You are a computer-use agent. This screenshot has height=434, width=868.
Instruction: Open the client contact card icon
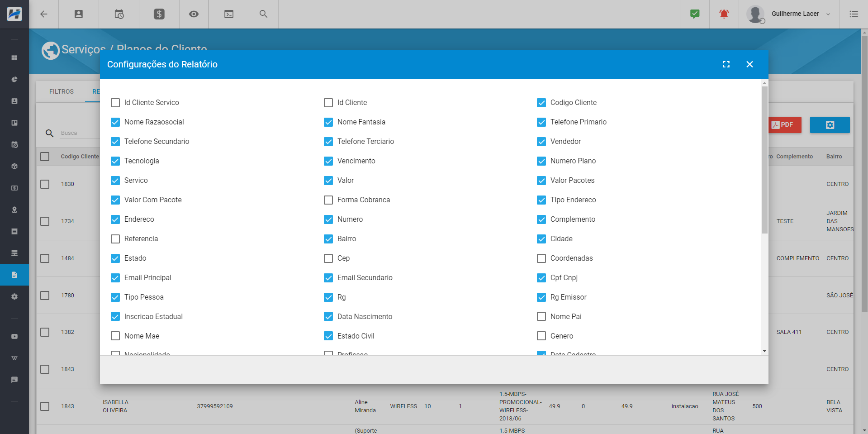point(79,14)
